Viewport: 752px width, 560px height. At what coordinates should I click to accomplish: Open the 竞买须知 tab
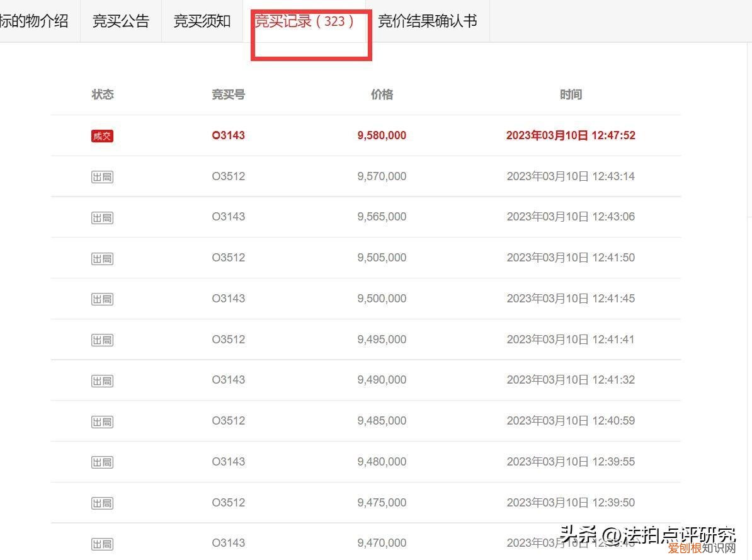(x=201, y=21)
